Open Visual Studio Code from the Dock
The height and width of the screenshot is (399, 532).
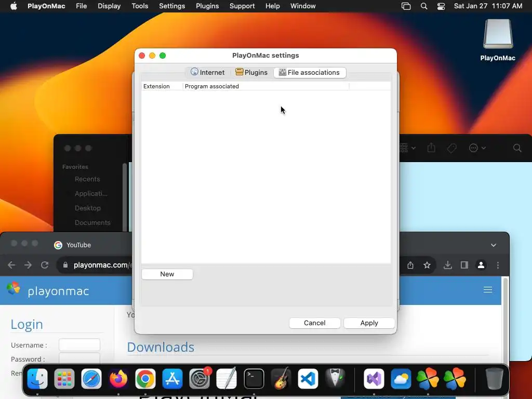coord(308,379)
